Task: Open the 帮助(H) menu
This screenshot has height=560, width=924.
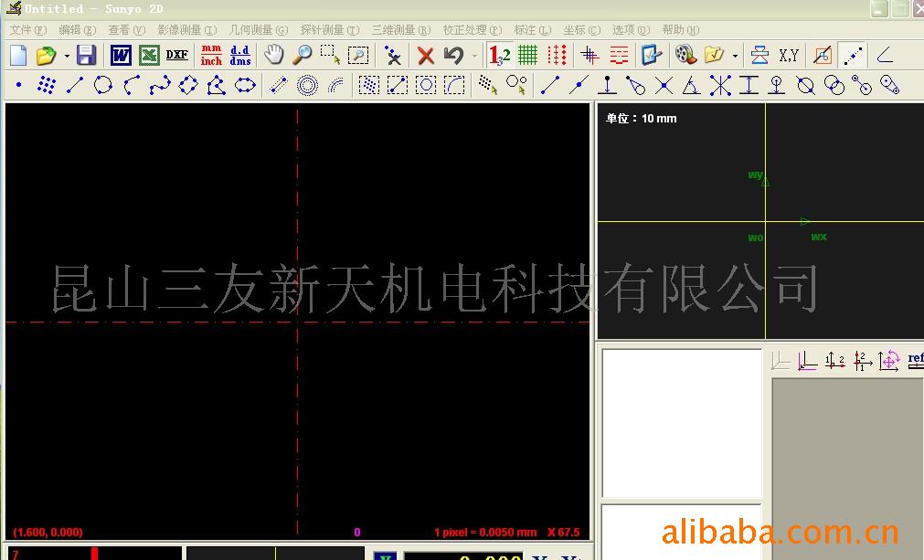Action: click(680, 30)
